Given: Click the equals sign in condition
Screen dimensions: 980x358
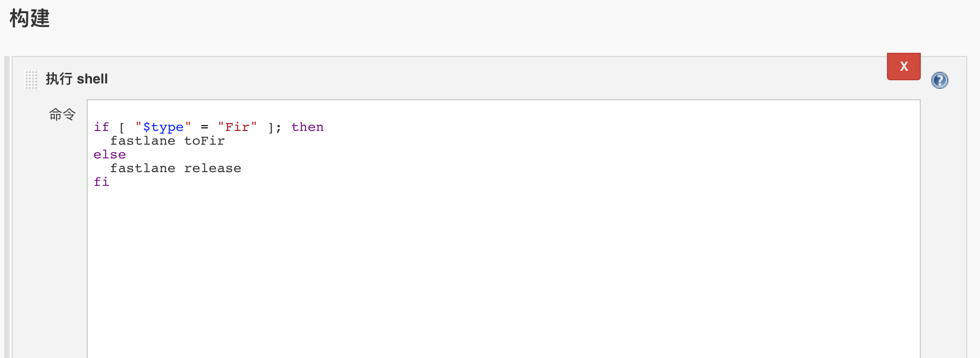Looking at the screenshot, I should tap(205, 127).
